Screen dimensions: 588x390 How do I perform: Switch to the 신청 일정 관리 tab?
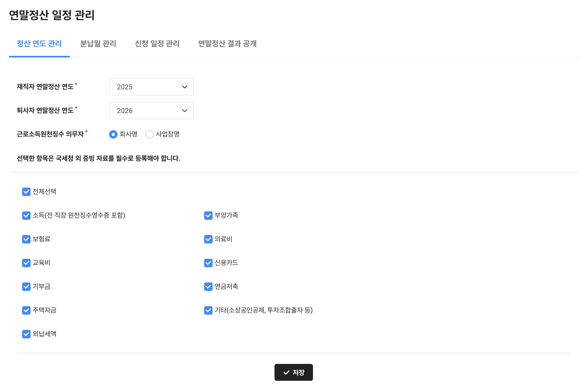157,44
